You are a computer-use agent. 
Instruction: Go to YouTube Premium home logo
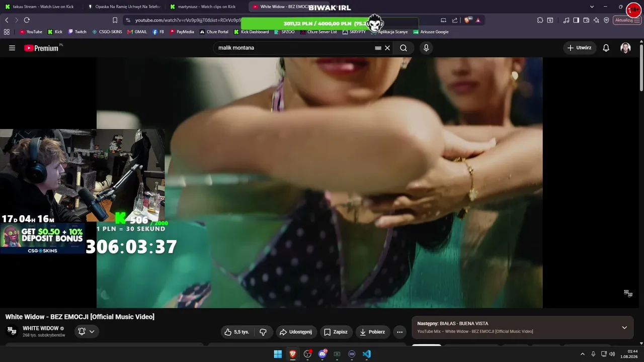(42, 48)
